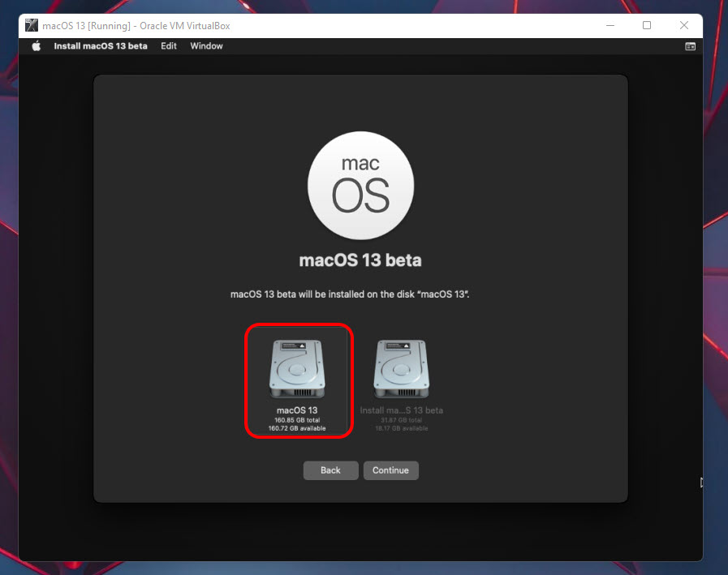Open the Install macOS 13 beta menu
728x575 pixels.
point(101,46)
